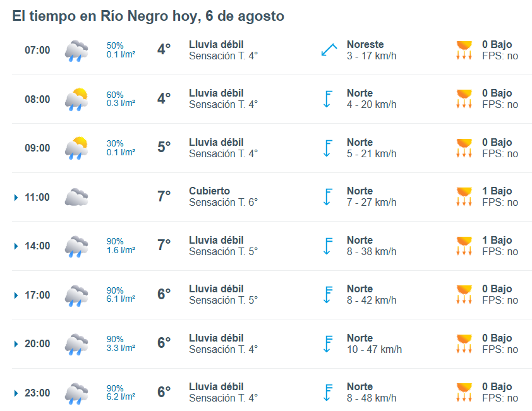
Task: Expand the 23:00 forecast details arrow
Action: pyautogui.click(x=16, y=393)
